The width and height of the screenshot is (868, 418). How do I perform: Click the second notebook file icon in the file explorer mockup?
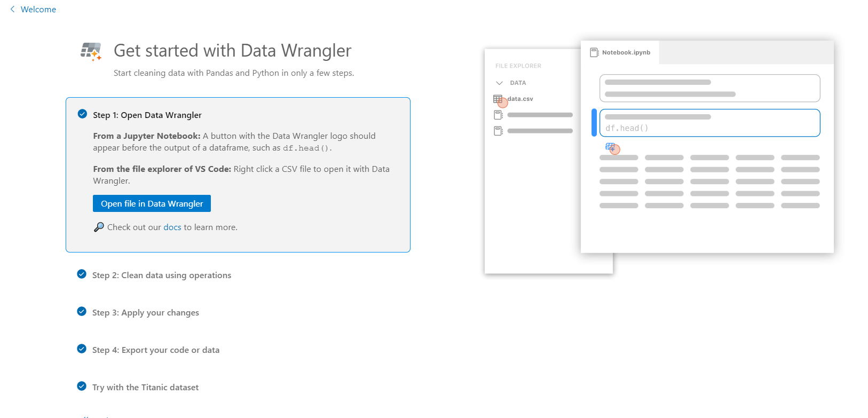pyautogui.click(x=498, y=130)
